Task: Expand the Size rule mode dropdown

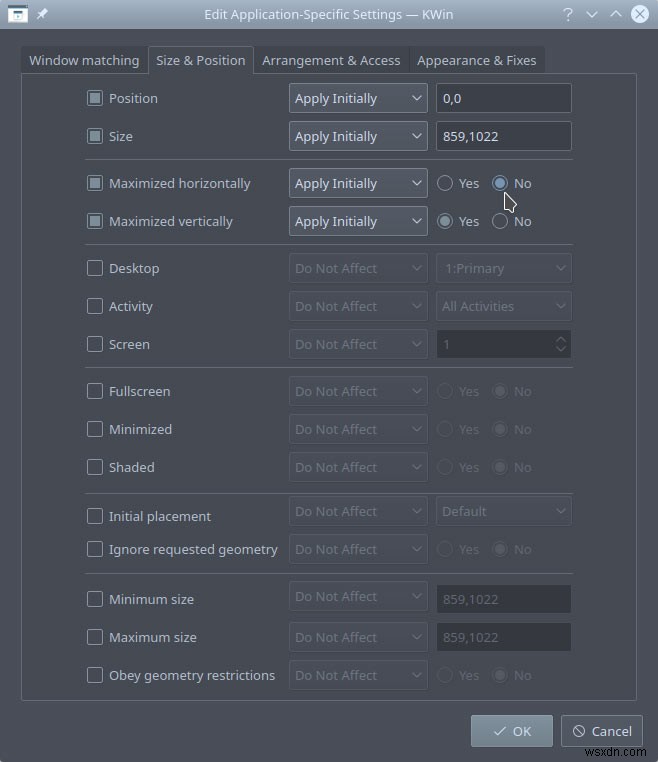Action: point(358,136)
